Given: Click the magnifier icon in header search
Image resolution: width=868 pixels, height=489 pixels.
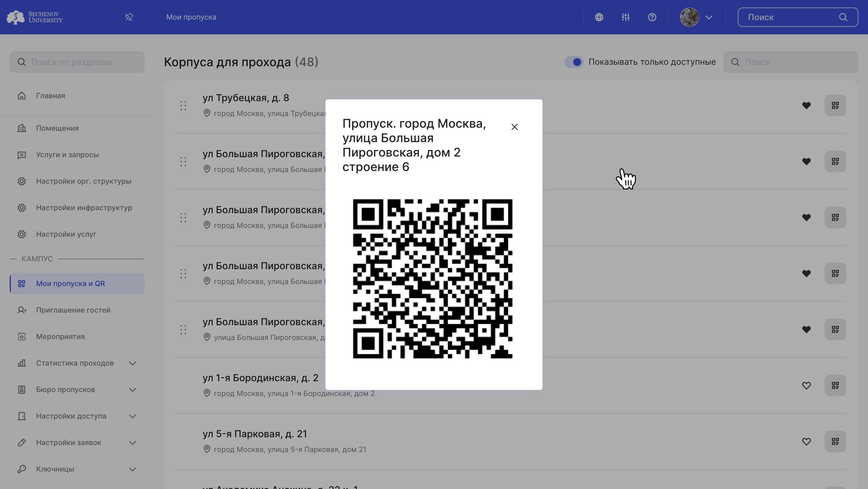Looking at the screenshot, I should 843,17.
